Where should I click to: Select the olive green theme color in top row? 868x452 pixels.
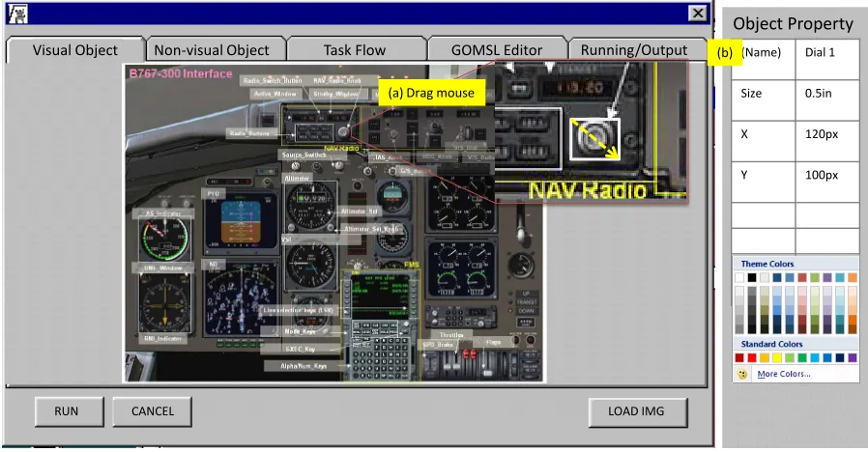(815, 277)
